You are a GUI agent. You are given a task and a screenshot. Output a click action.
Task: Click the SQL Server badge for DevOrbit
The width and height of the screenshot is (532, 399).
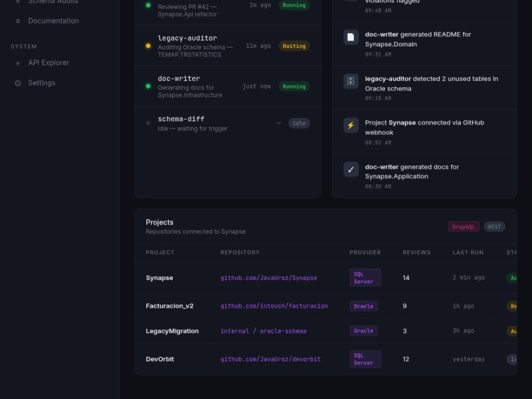click(x=365, y=359)
